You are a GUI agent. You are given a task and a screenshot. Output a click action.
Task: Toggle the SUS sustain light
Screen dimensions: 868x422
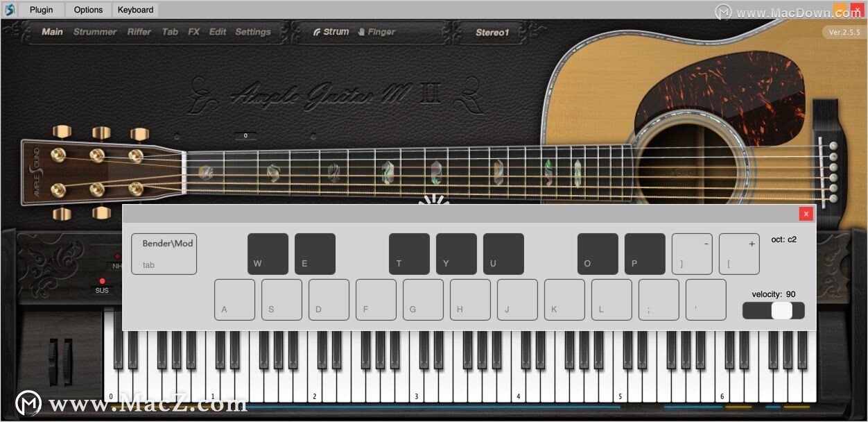102,281
